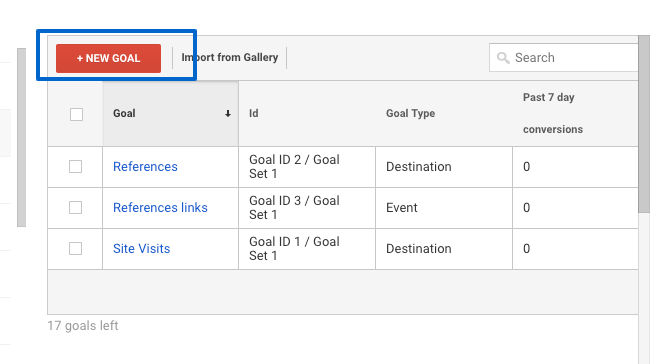Screen dimensions: 660x364
Task: Sort by the Id column header
Action: [253, 114]
